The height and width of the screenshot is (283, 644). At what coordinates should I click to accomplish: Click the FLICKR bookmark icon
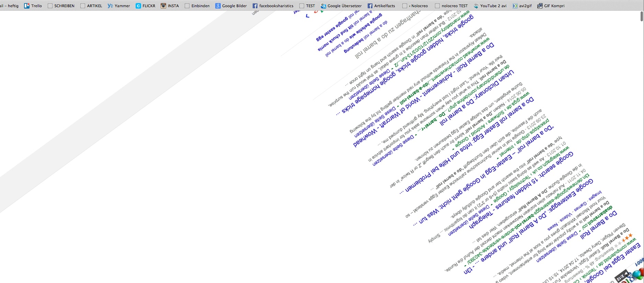pos(138,6)
